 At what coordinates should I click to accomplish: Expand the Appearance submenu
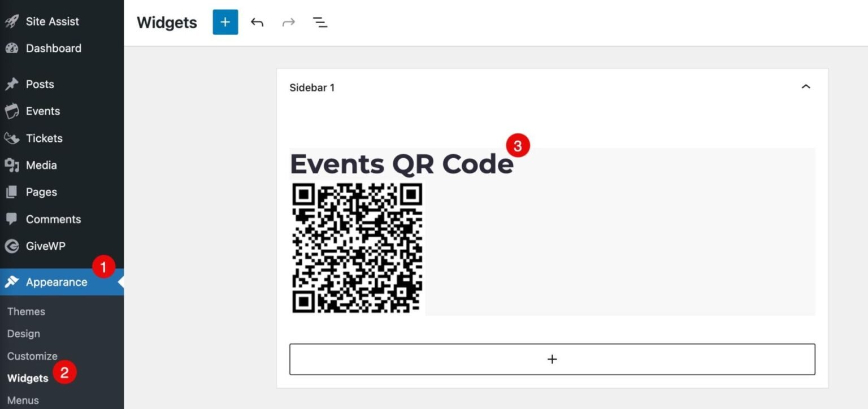(x=56, y=282)
